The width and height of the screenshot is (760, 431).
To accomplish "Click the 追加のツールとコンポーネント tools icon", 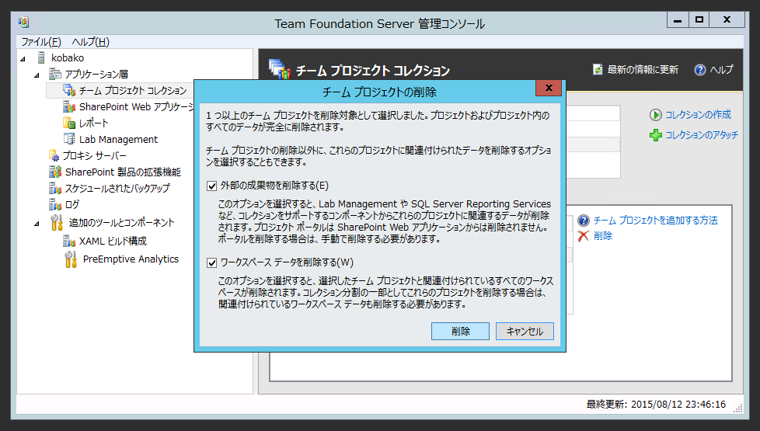I will [57, 223].
